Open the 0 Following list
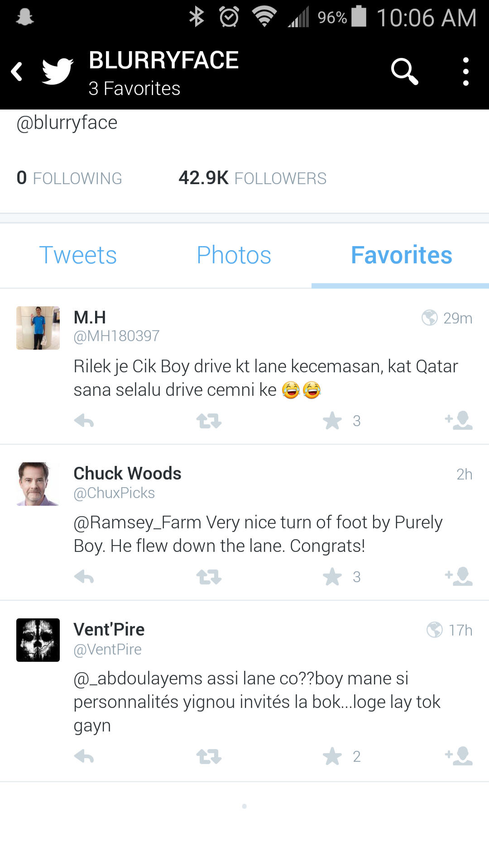This screenshot has height=868, width=489. click(x=69, y=178)
